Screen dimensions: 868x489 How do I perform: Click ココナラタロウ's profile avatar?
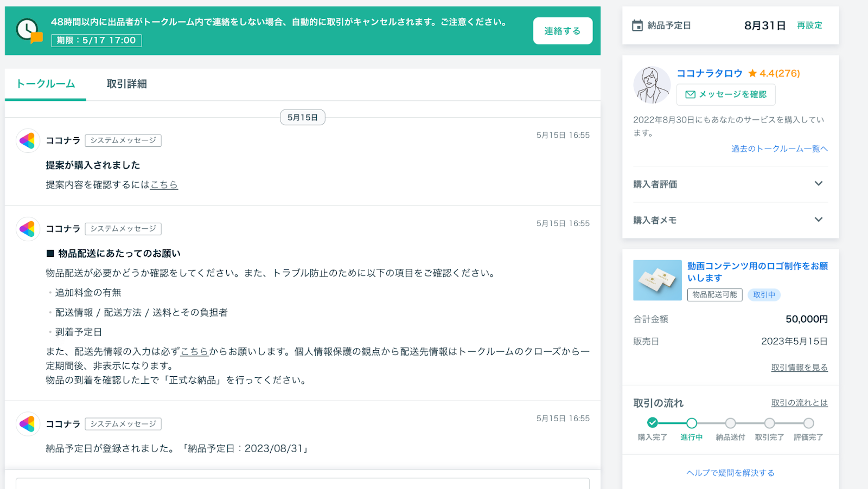(x=652, y=85)
